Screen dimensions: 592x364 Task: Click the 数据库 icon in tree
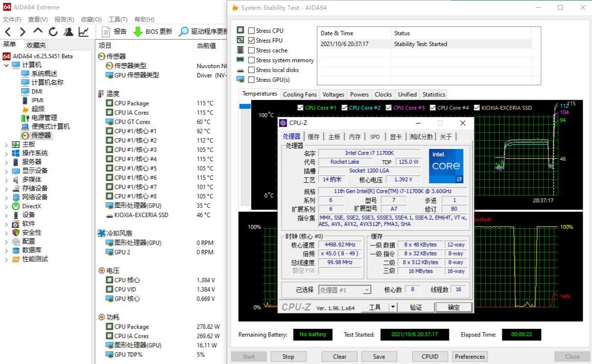click(16, 250)
